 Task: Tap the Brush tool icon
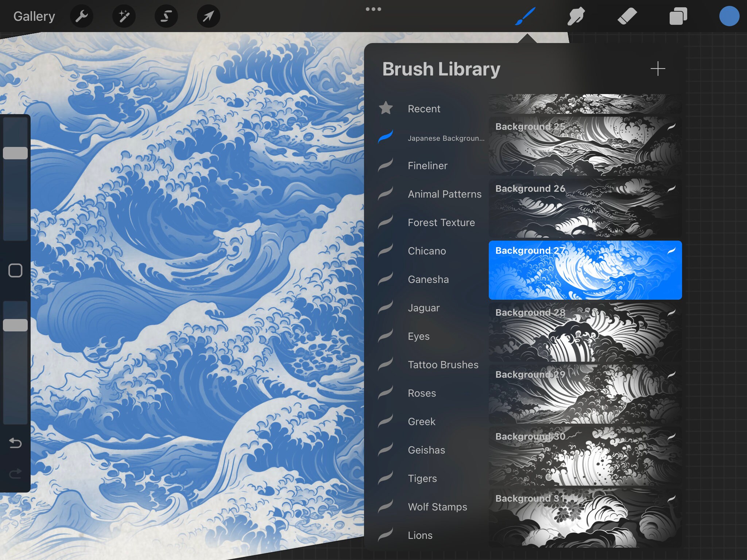(x=525, y=16)
